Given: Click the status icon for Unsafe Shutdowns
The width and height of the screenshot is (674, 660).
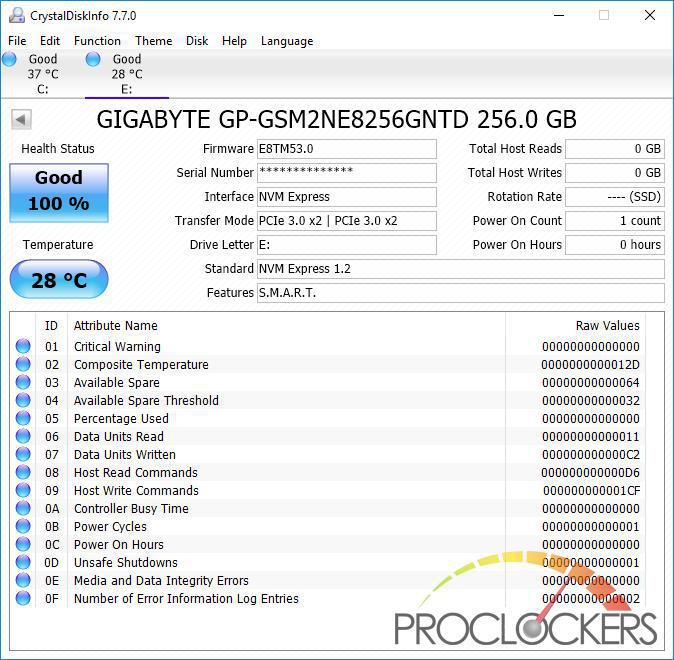Looking at the screenshot, I should coord(23,562).
